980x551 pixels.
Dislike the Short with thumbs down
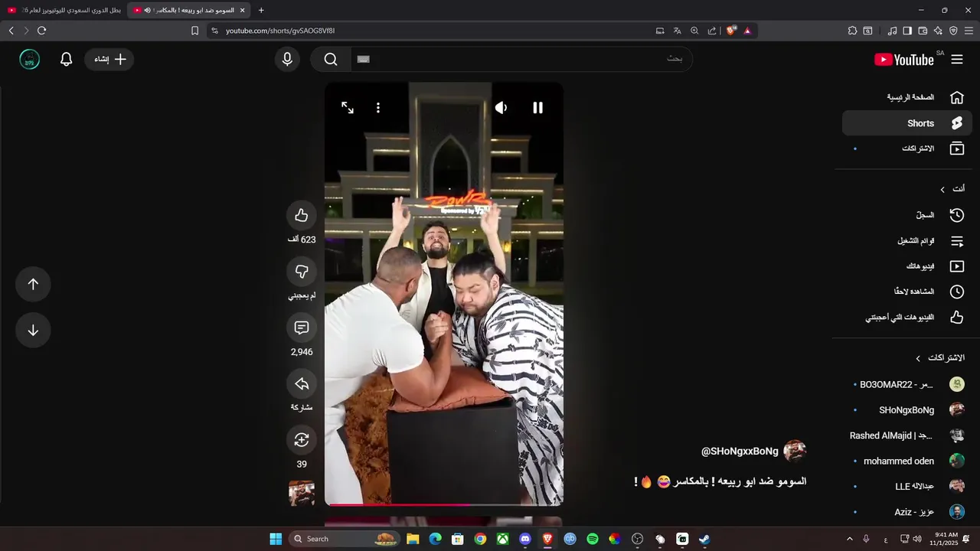(x=302, y=272)
